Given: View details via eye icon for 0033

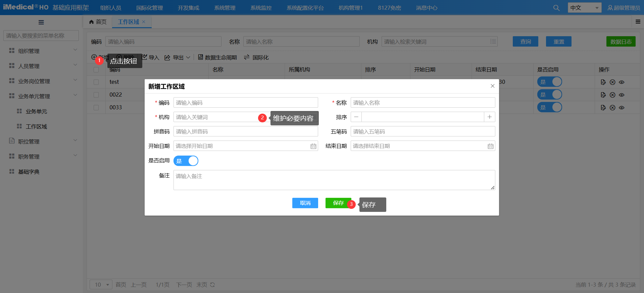Looking at the screenshot, I should click(x=622, y=108).
